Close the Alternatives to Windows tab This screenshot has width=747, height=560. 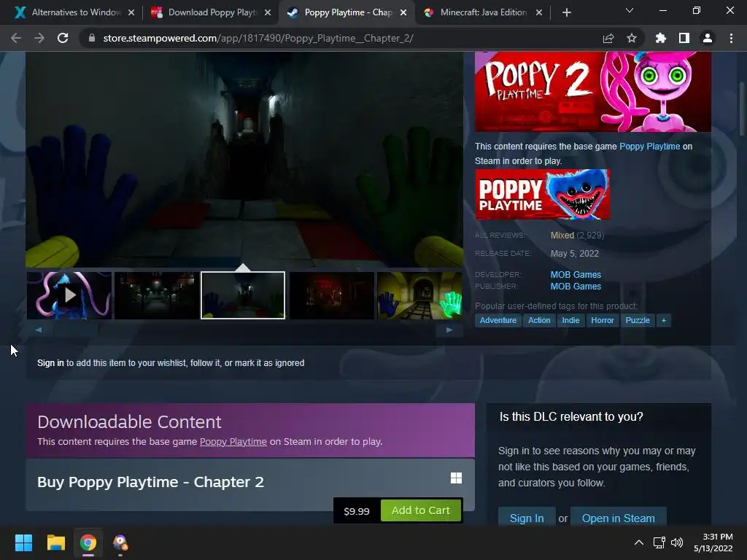coord(131,12)
